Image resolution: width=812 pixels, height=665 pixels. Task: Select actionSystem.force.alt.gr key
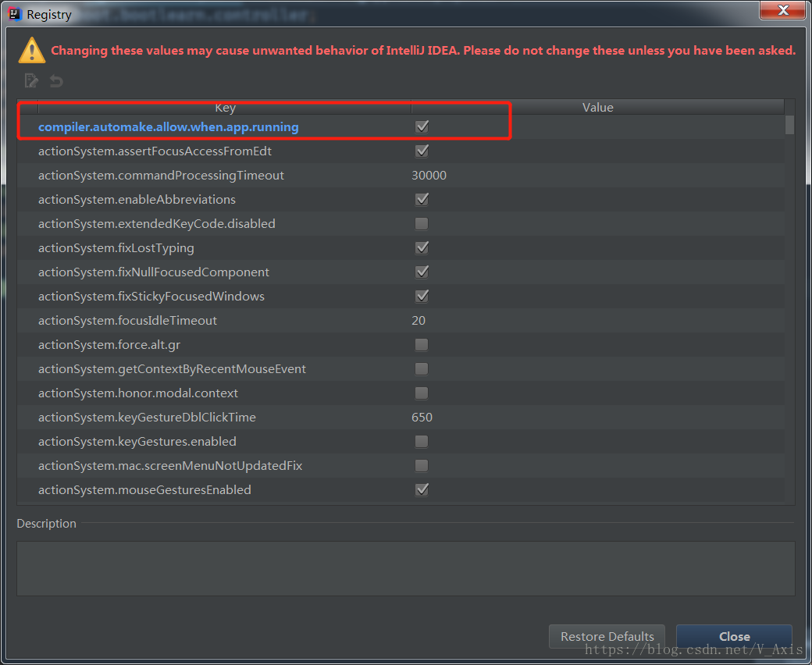(109, 345)
